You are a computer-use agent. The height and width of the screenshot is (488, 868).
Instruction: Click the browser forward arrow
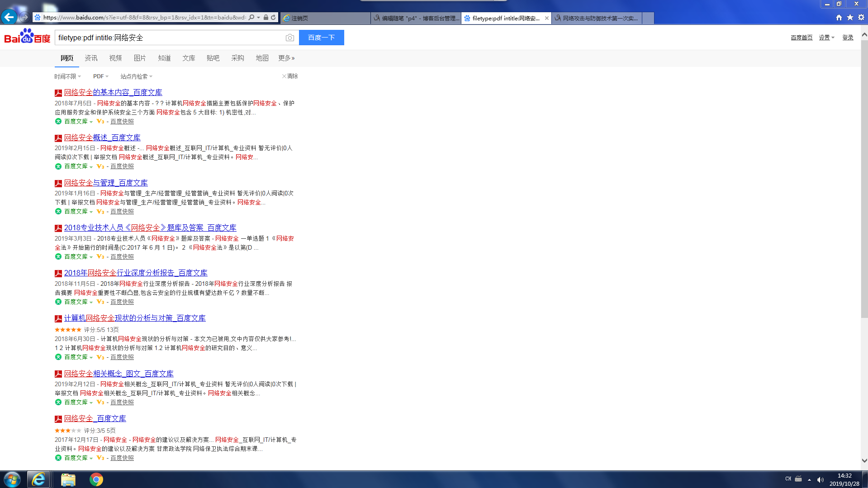(24, 17)
